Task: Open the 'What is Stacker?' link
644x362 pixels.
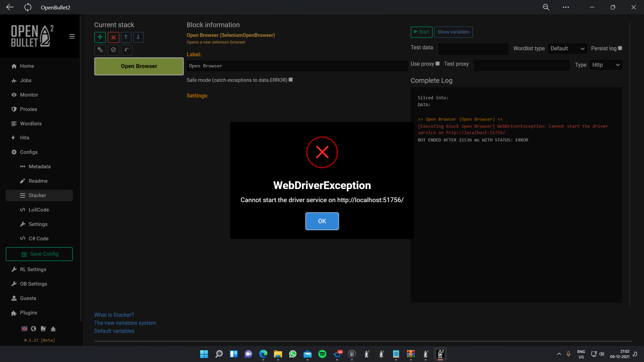Action: click(114, 315)
